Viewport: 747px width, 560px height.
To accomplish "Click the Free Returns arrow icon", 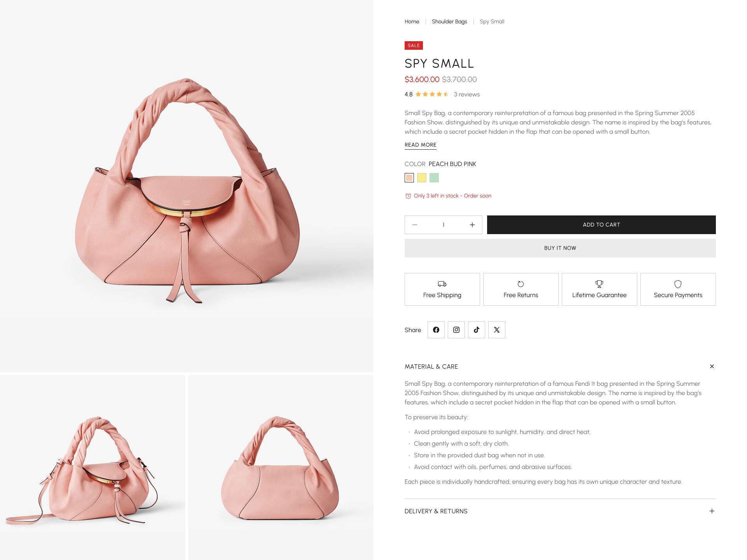I will tap(521, 284).
